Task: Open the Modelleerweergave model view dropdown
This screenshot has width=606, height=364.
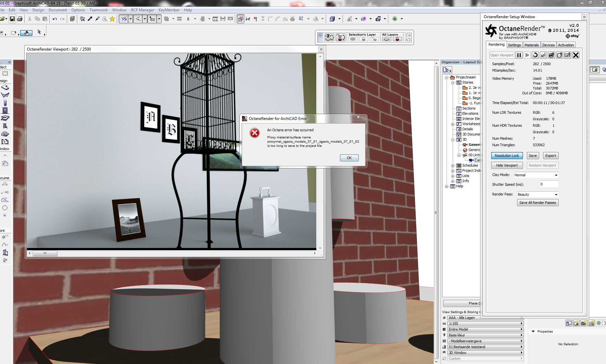Action: 485,341
